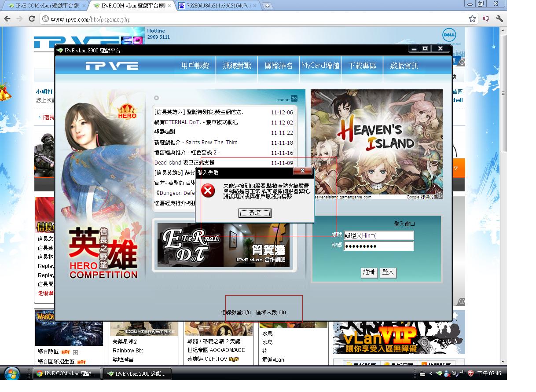The height and width of the screenshot is (392, 536).
Task: Click the 區域人數:0/0 status text
Action: pos(271,312)
